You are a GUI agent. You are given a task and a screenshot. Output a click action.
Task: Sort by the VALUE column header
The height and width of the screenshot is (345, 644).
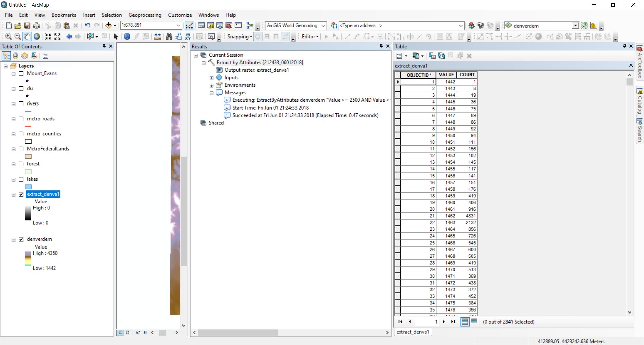[x=446, y=75]
